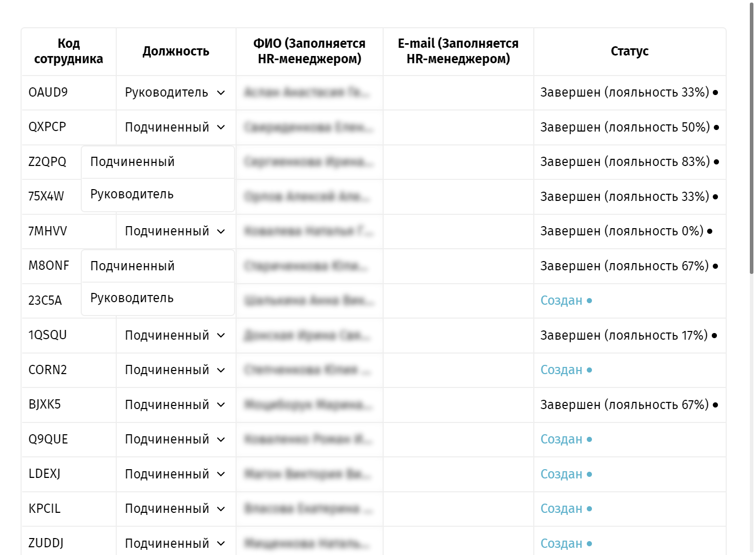Open position dropdown for employee 7MHVV
The height and width of the screenshot is (555, 756).
coord(175,232)
